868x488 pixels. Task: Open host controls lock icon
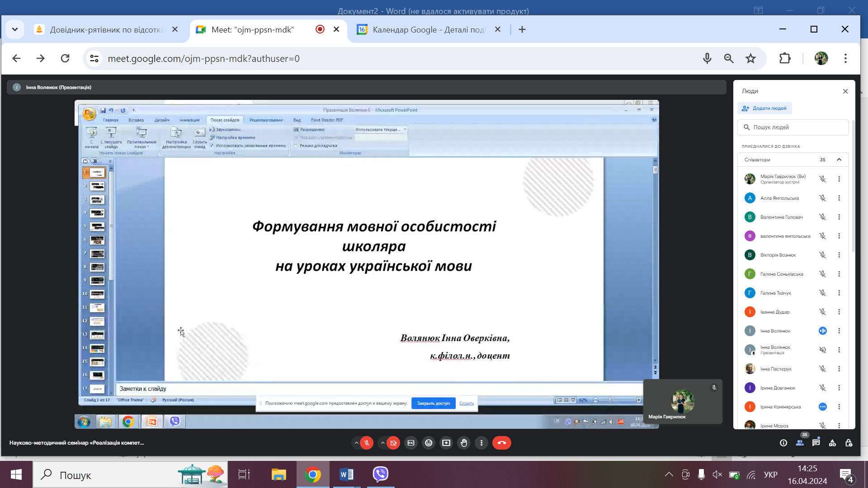(x=849, y=443)
